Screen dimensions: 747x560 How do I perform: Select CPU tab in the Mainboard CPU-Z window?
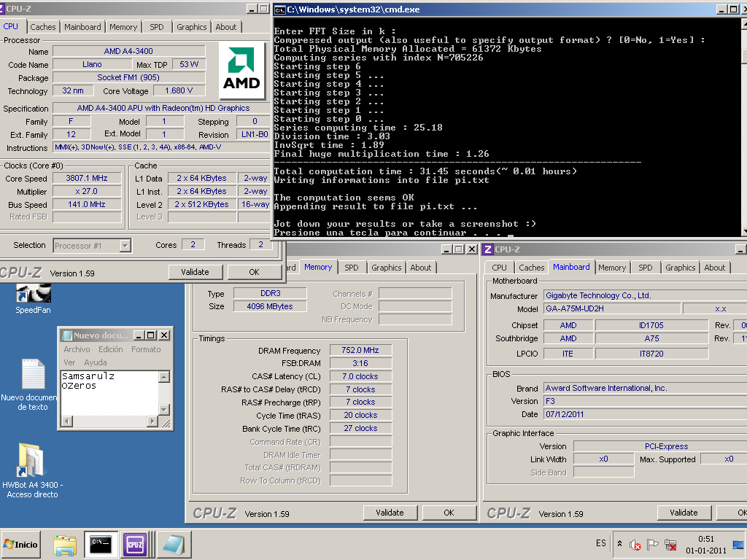click(x=499, y=268)
